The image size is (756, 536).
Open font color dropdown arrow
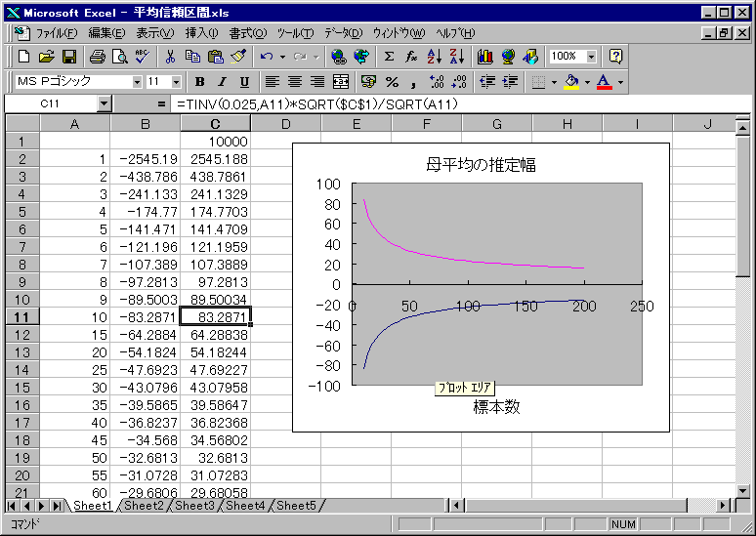(x=620, y=82)
